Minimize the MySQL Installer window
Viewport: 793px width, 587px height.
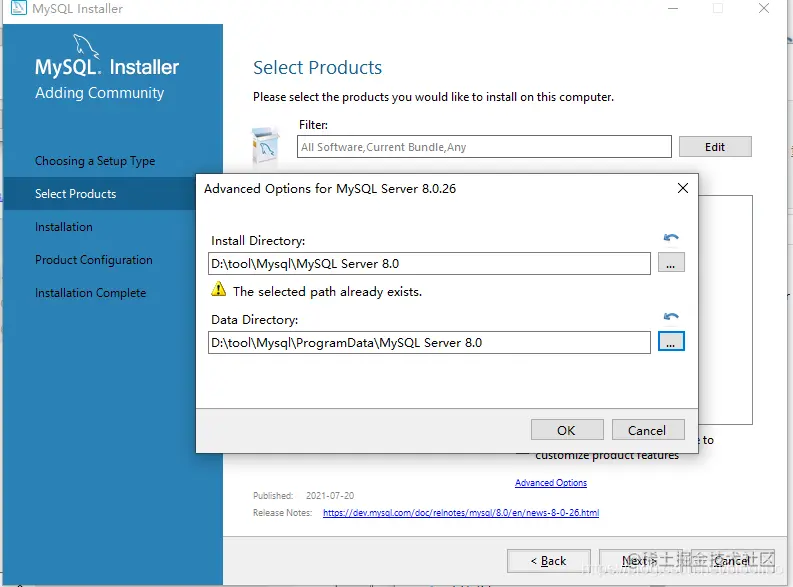tap(673, 9)
